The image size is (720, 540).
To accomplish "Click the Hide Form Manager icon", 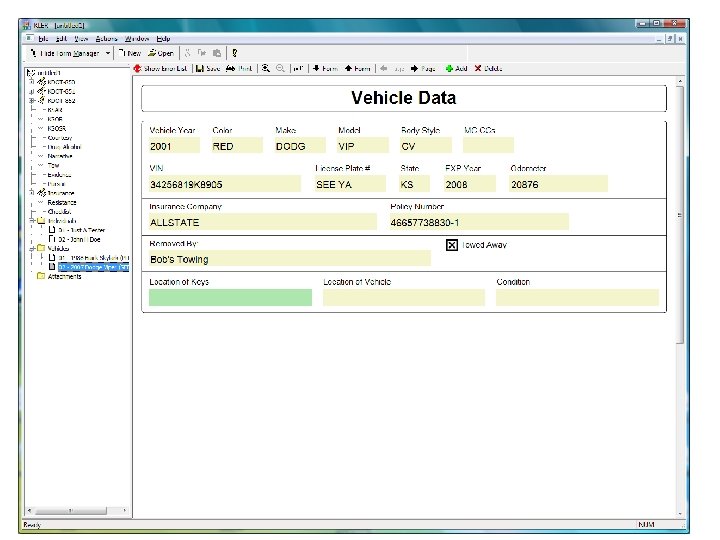I will 33,53.
